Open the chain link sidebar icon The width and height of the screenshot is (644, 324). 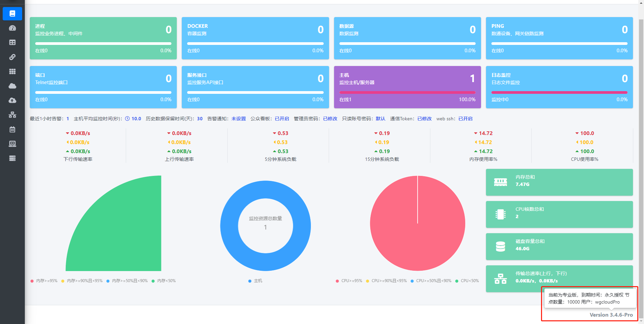12,57
